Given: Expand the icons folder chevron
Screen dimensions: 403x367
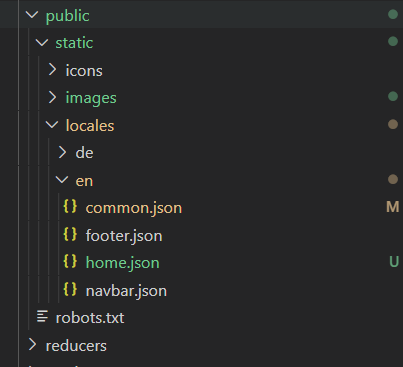Looking at the screenshot, I should pyautogui.click(x=52, y=70).
